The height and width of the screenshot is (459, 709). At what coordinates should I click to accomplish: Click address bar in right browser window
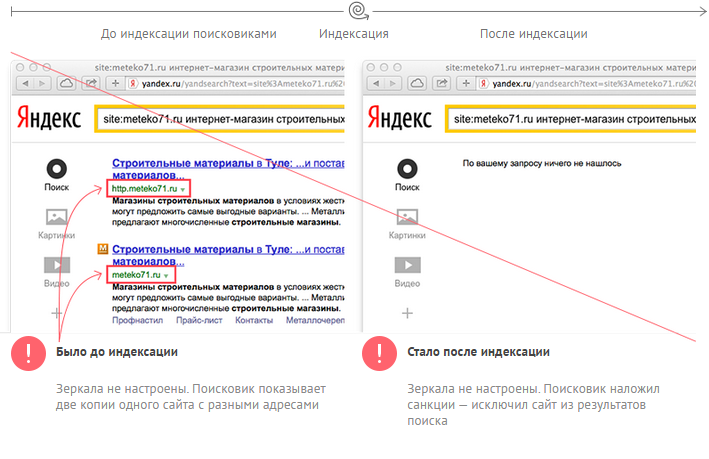[x=586, y=84]
